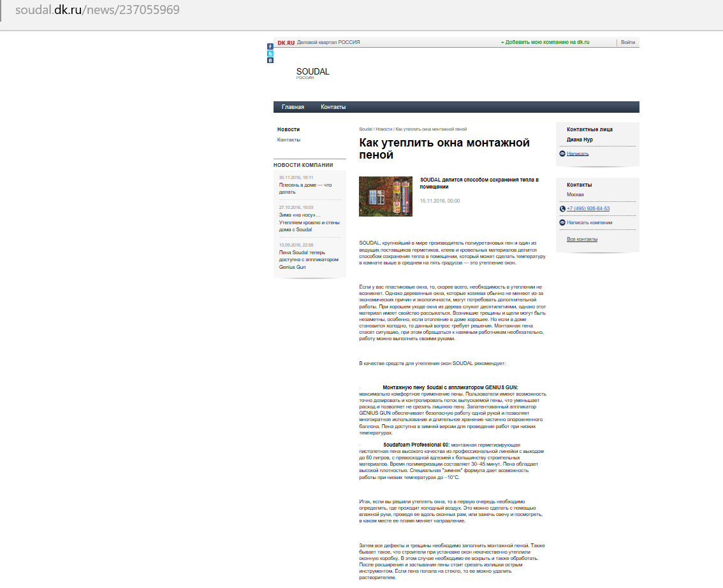The width and height of the screenshot is (723, 588).
Task: Share the page via VK icon
Action: pyautogui.click(x=270, y=61)
